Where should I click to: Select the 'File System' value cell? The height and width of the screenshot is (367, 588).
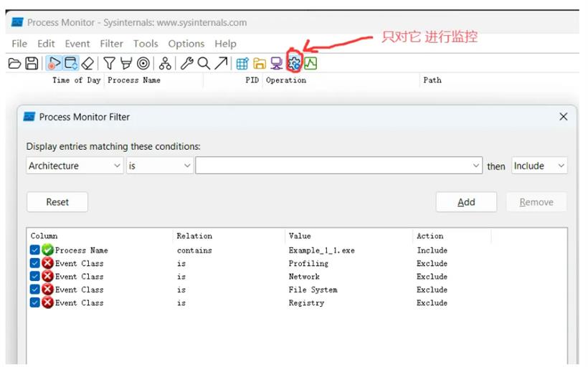(x=313, y=290)
